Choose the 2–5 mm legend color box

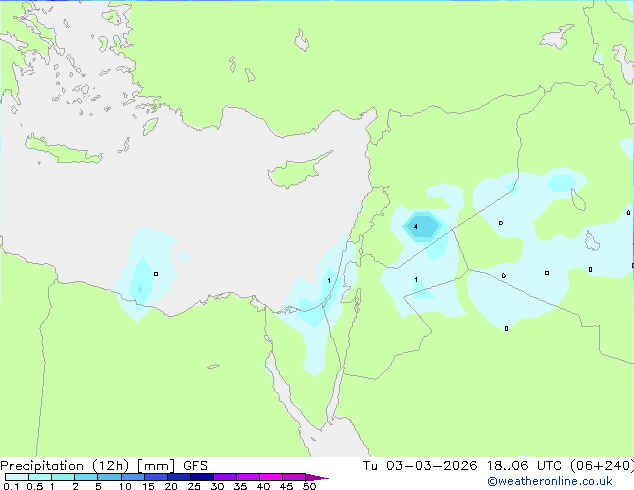click(x=86, y=477)
